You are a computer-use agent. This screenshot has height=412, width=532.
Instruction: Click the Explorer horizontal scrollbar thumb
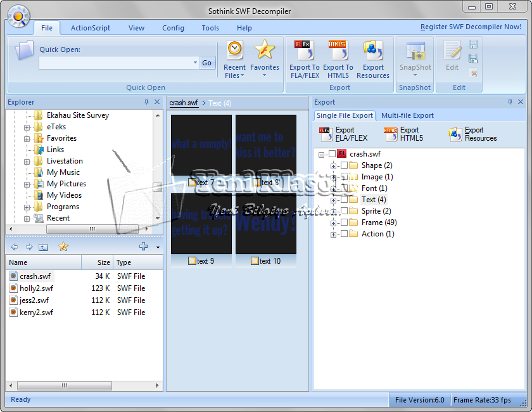92,229
